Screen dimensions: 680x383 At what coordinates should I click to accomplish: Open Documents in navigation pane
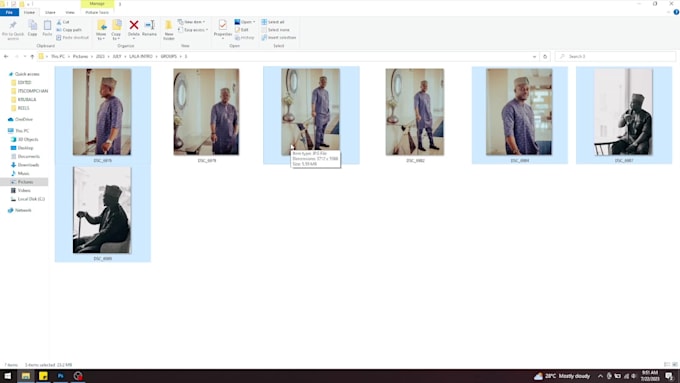pos(29,156)
